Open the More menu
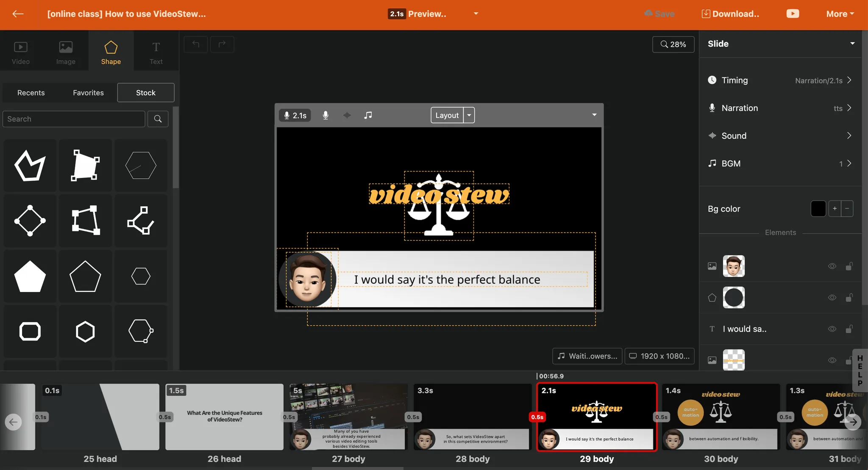 [840, 14]
